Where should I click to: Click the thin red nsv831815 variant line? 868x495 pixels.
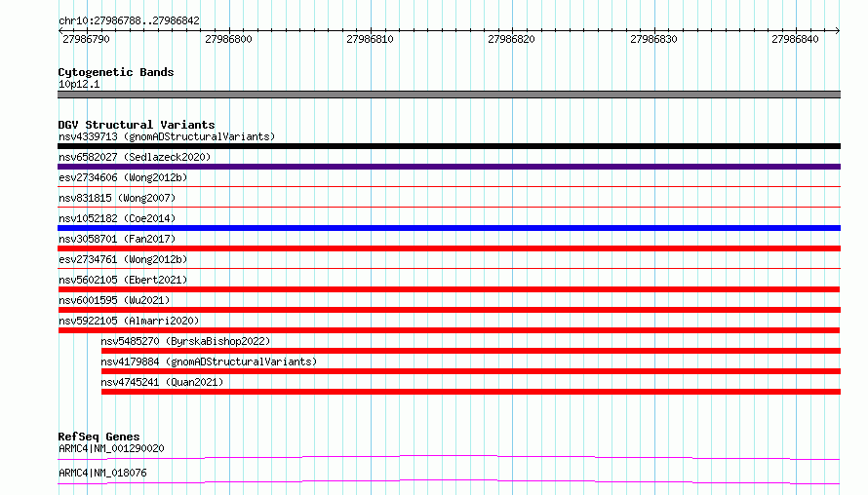pyautogui.click(x=449, y=208)
